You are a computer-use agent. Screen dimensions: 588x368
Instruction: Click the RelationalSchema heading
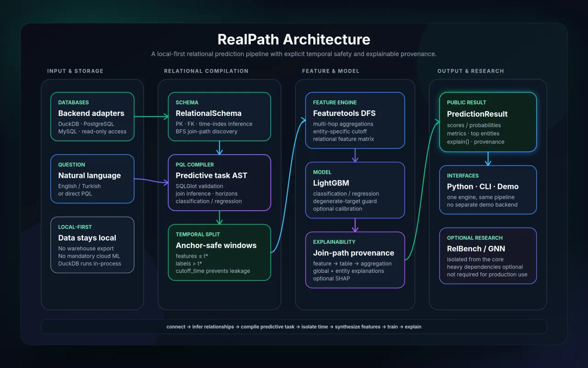pos(209,113)
